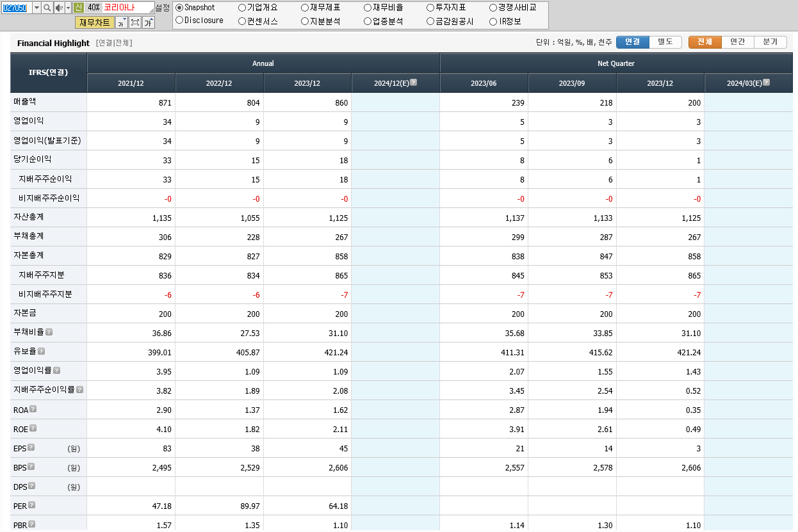The height and width of the screenshot is (532, 798).
Task: Select the 지분분석 radio button
Action: pos(305,21)
